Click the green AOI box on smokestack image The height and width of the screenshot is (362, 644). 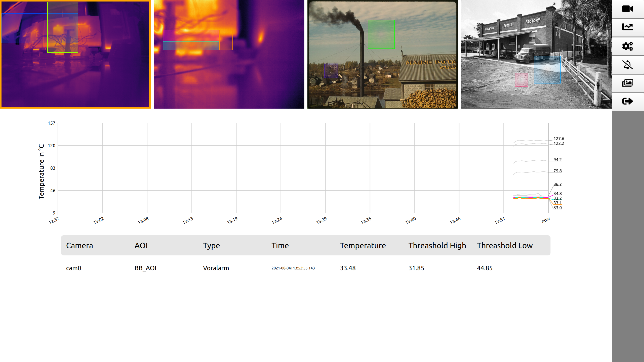coord(381,34)
